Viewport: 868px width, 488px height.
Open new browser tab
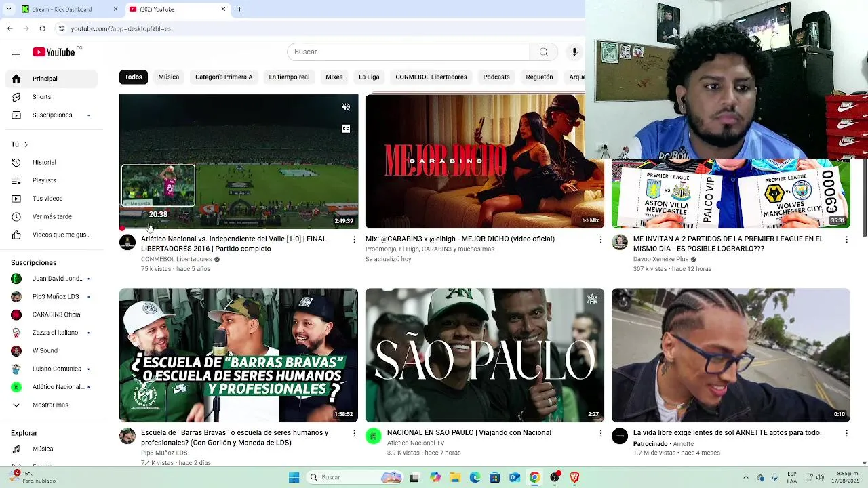point(239,9)
